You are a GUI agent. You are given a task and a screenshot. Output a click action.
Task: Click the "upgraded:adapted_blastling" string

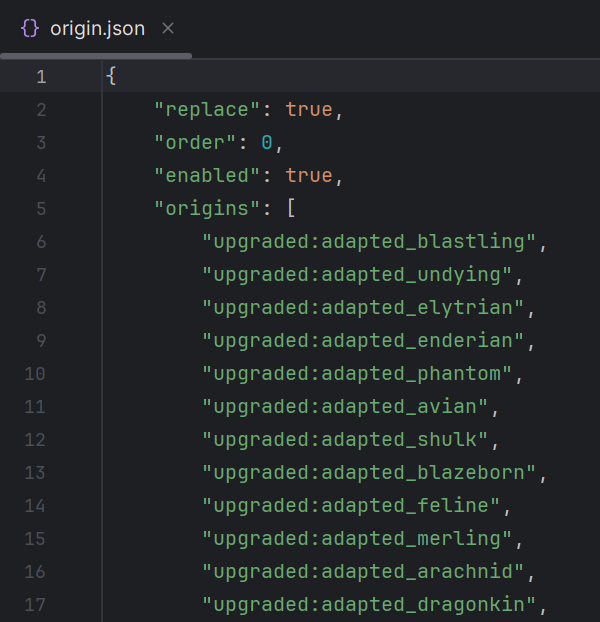tap(370, 242)
